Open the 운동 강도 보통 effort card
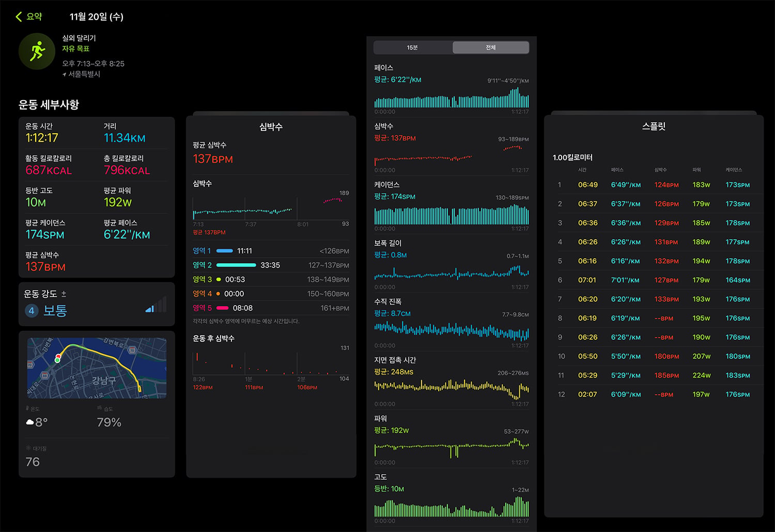The width and height of the screenshot is (775, 532). click(97, 304)
